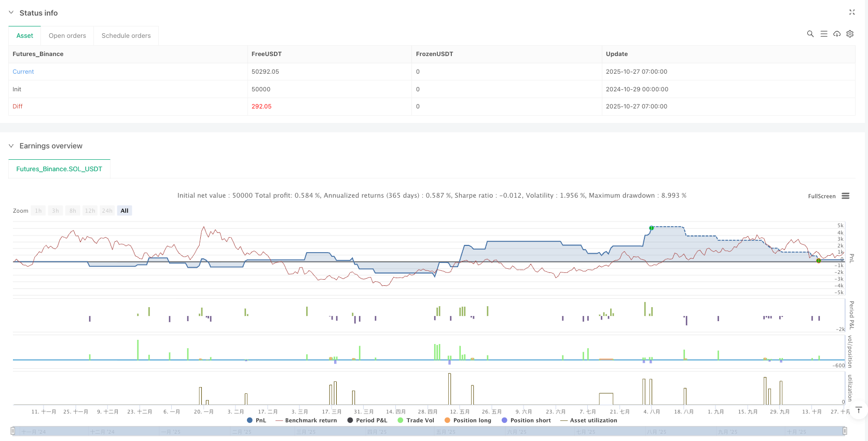This screenshot has width=868, height=441.
Task: Switch to the Open orders tab
Action: [x=67, y=36]
